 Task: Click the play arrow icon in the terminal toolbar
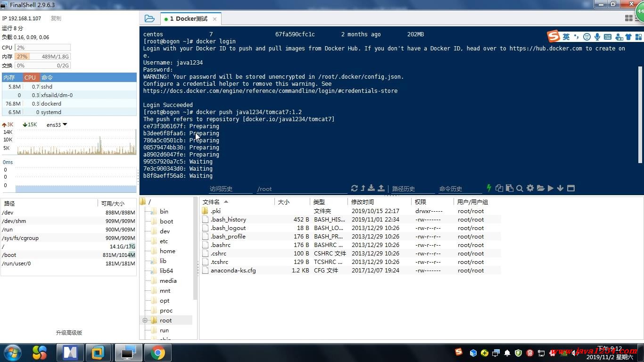point(551,188)
